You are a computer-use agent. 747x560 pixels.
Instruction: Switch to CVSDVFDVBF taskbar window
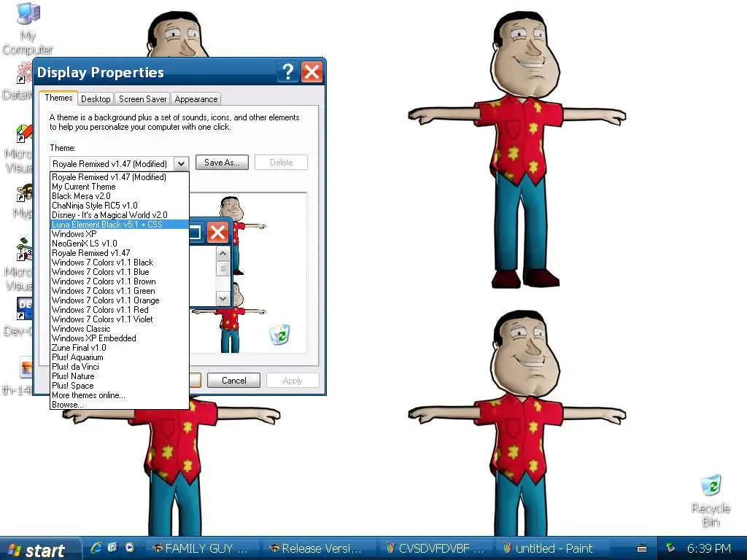(x=436, y=548)
